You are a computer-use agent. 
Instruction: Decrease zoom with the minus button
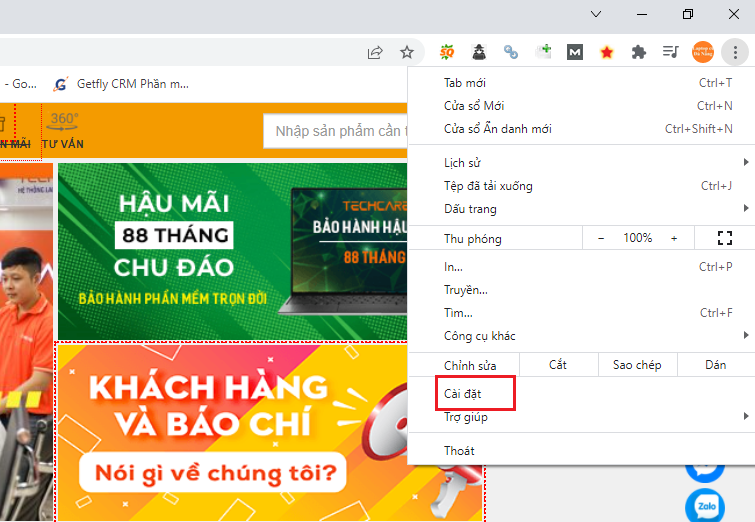(601, 238)
